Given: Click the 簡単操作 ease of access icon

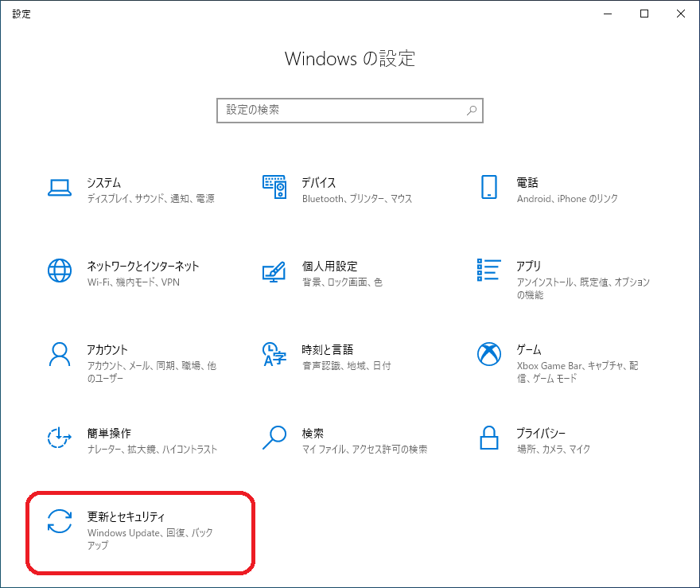Looking at the screenshot, I should coord(60,438).
